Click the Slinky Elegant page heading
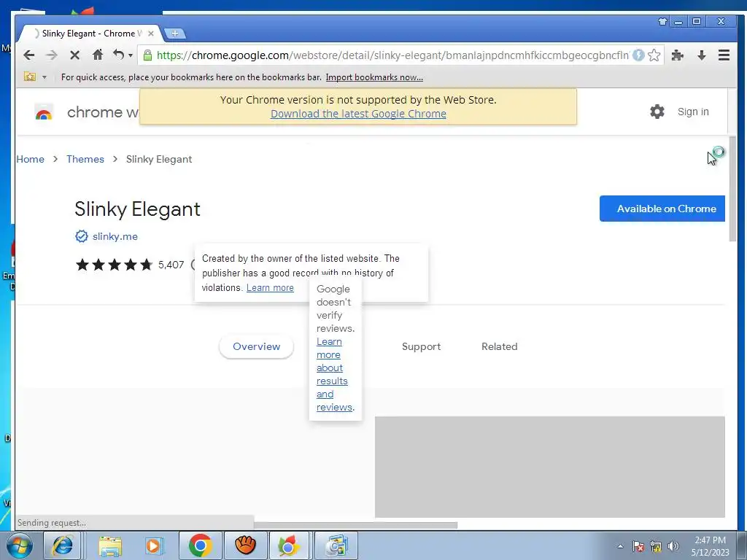 137,209
